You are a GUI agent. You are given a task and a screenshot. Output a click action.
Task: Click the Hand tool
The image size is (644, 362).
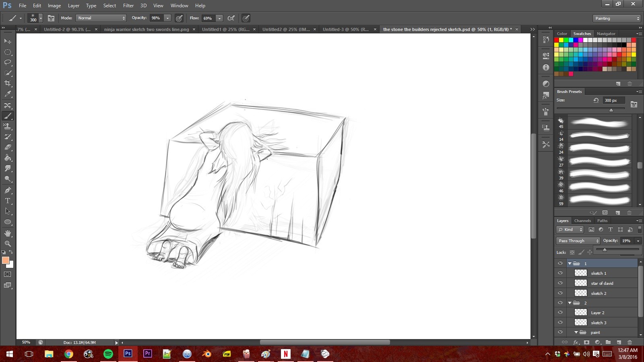(x=8, y=233)
